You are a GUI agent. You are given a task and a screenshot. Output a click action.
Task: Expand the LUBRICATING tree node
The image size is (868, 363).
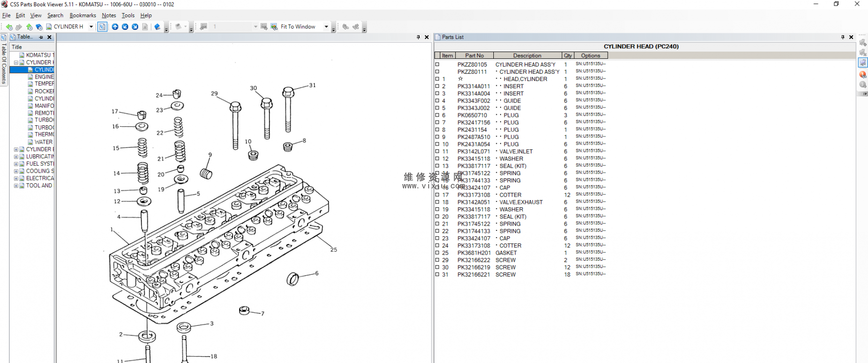pyautogui.click(x=16, y=157)
